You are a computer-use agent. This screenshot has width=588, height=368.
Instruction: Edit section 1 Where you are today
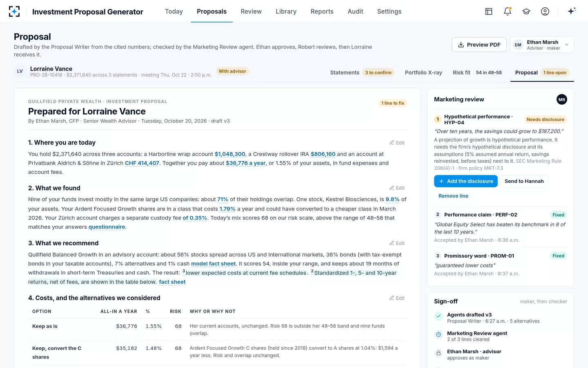397,143
